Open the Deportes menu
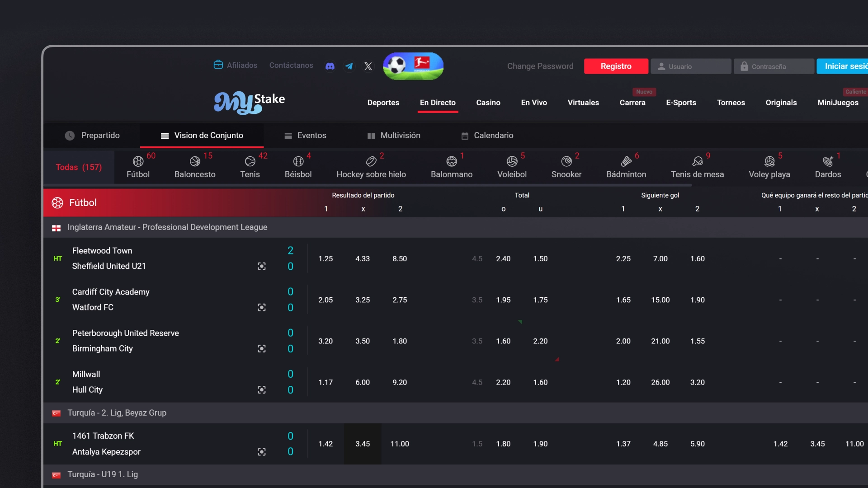868x488 pixels. point(383,103)
